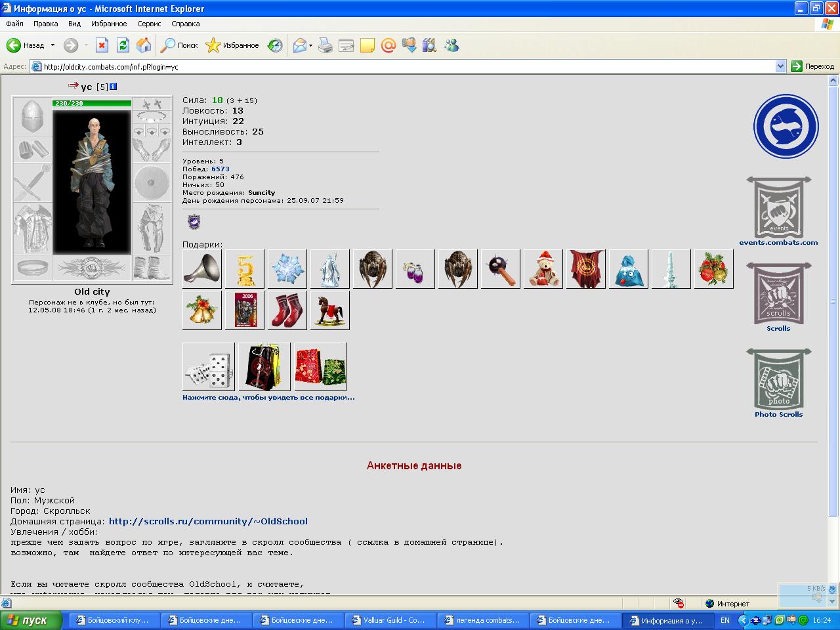Click the blue fish Pisces emblem
Screen dimensions: 840x630
click(786, 127)
